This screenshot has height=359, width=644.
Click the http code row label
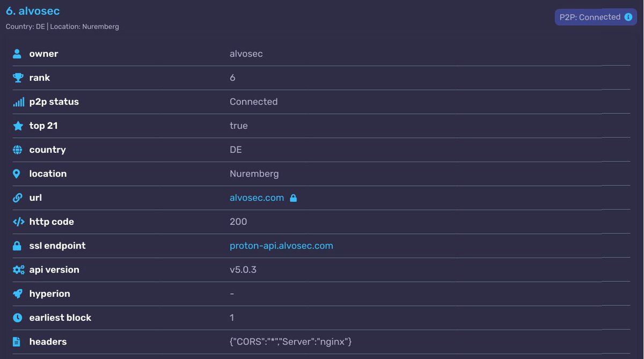click(x=52, y=222)
